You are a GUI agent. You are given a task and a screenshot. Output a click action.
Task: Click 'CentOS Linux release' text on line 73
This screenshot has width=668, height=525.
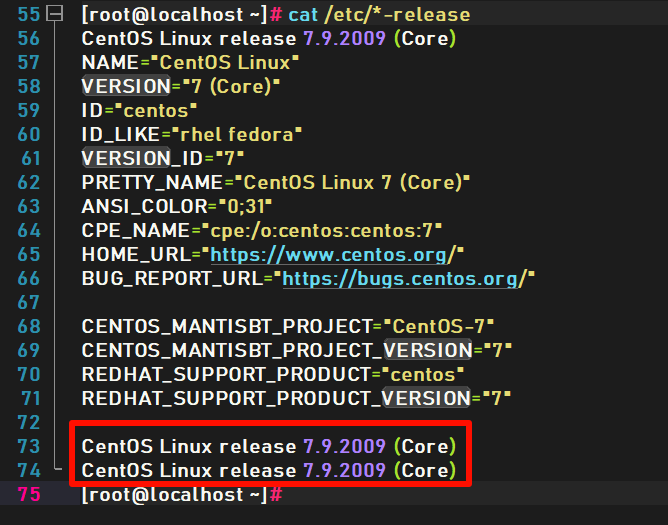pyautogui.click(x=189, y=447)
